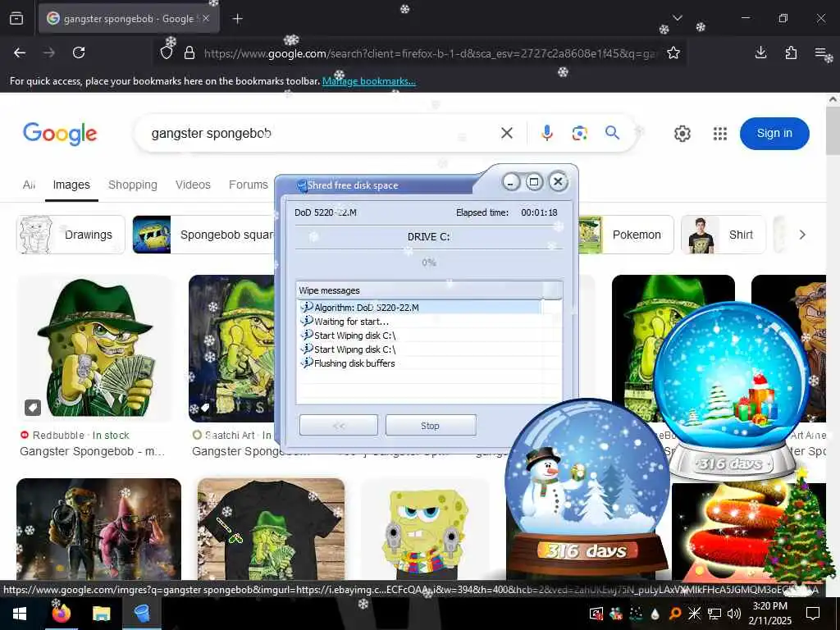
Task: Click the snowman snow globe widget
Action: 587,487
